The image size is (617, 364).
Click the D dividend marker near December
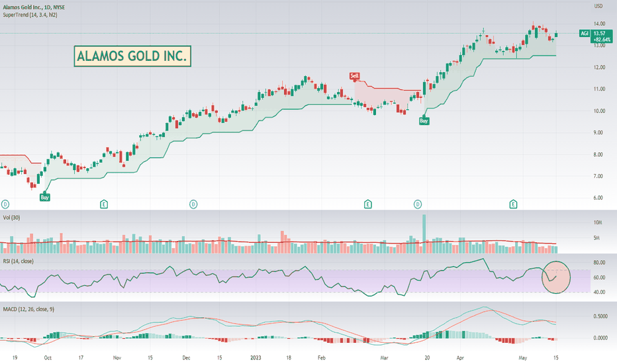point(193,205)
